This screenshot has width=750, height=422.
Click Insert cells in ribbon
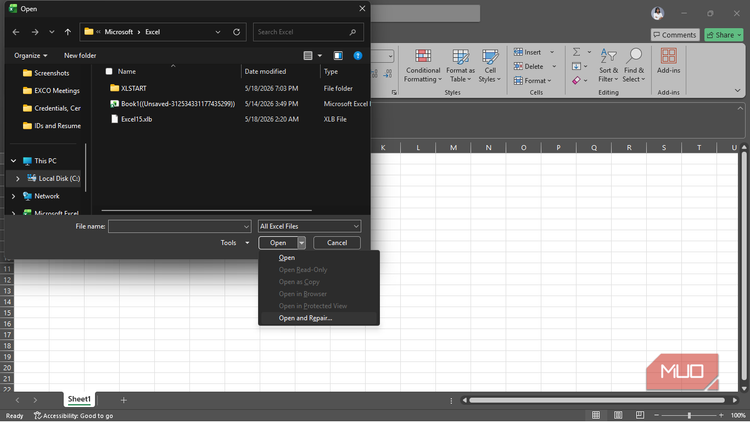528,52
